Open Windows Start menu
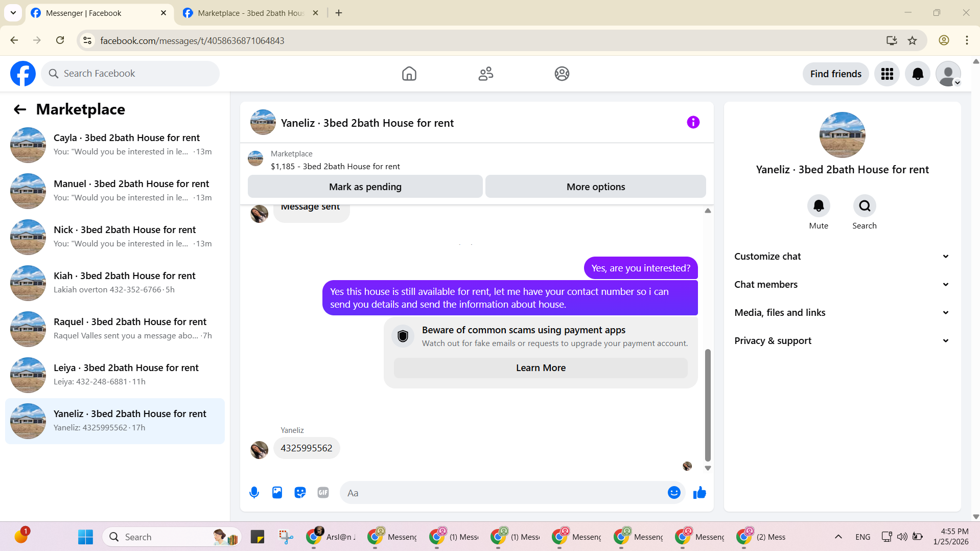 [85, 537]
